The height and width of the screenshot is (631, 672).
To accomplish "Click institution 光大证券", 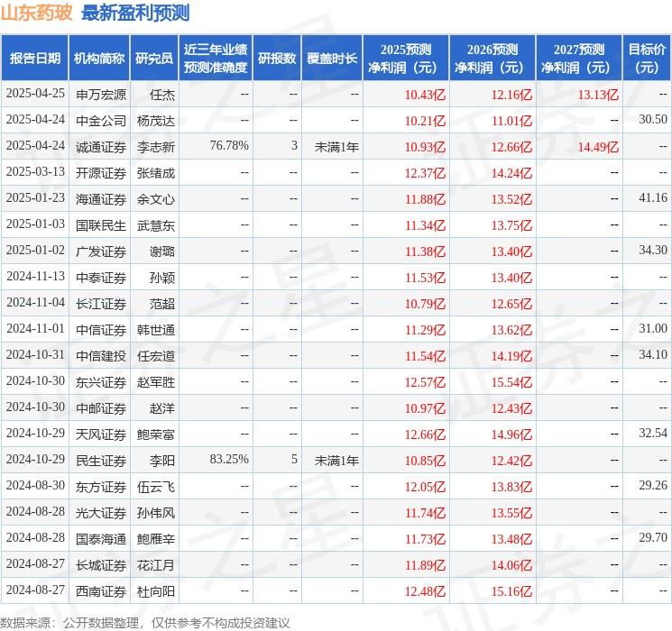I will tap(101, 512).
